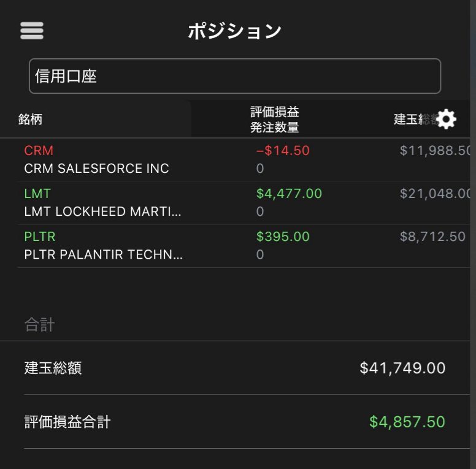476x469 pixels.
Task: Click LMT position value $21,048.00
Action: point(436,194)
